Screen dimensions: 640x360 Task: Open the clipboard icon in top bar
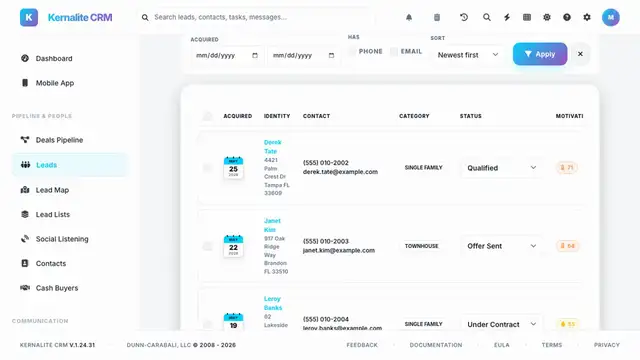437,18
